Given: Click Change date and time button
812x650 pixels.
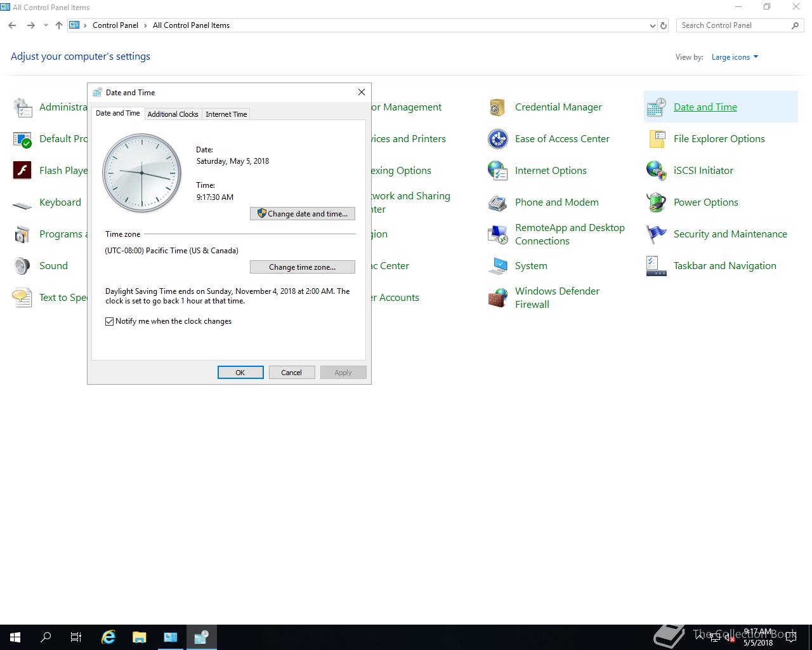Looking at the screenshot, I should click(303, 214).
